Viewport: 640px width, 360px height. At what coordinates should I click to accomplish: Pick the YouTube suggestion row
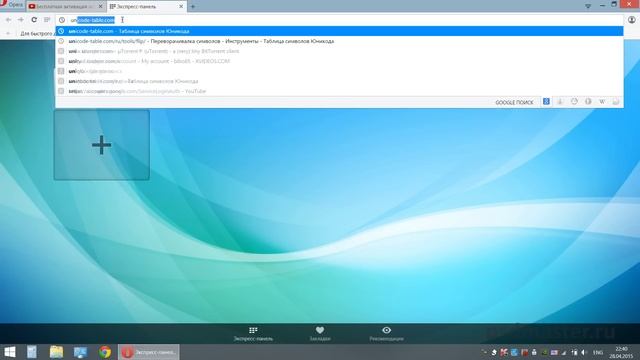coord(340,91)
